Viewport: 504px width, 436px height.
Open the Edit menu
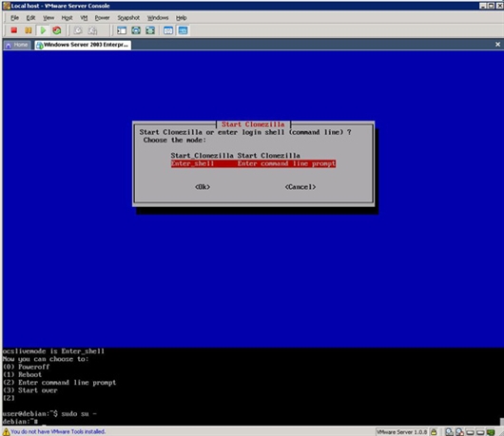(x=30, y=18)
